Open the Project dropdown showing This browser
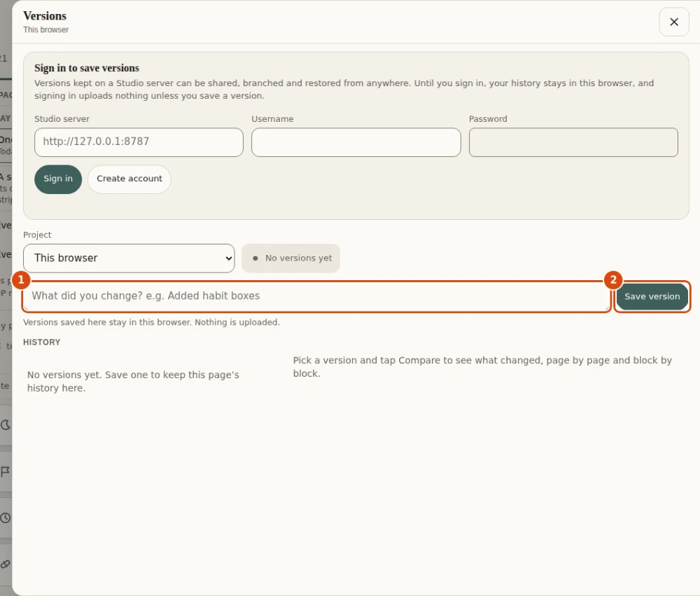Viewport: 700px width, 596px height. click(129, 258)
